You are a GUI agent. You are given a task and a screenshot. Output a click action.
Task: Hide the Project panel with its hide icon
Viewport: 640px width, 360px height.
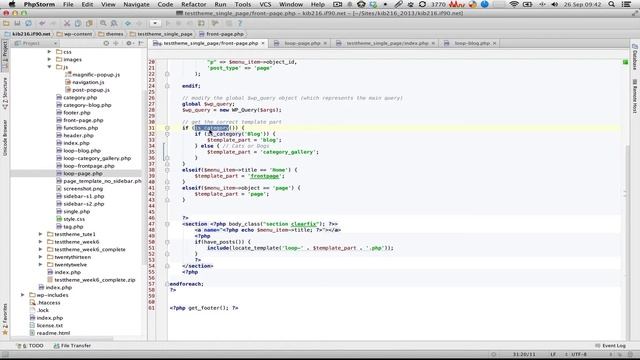click(141, 43)
